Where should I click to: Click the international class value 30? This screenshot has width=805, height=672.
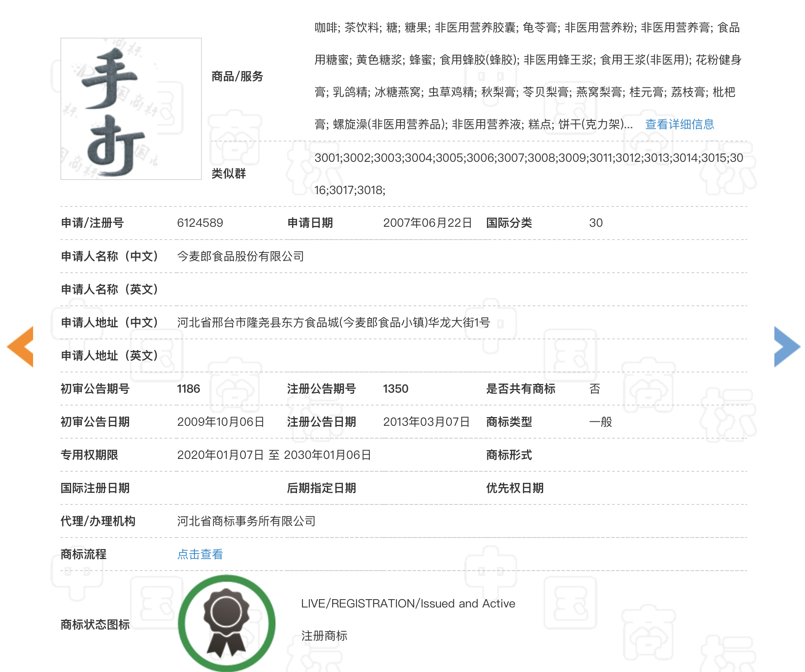(596, 223)
